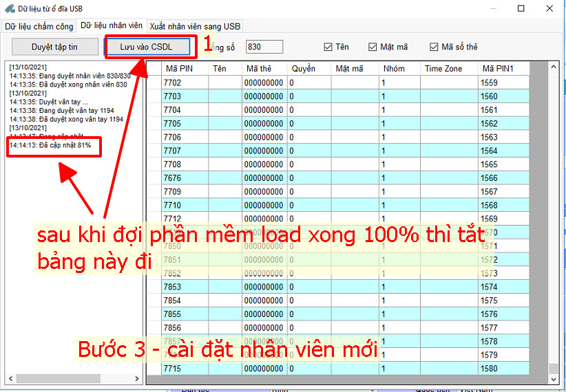Click the Mã PIN1 cell 1560

click(503, 96)
